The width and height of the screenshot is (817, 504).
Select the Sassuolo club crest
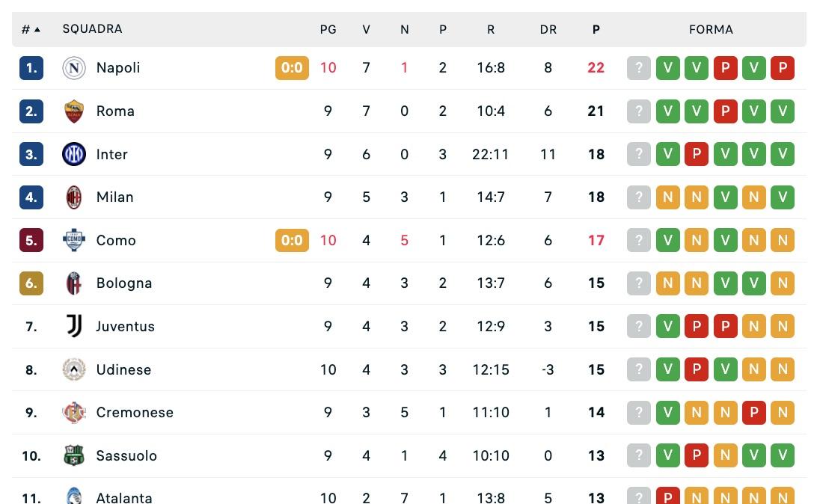tap(74, 455)
